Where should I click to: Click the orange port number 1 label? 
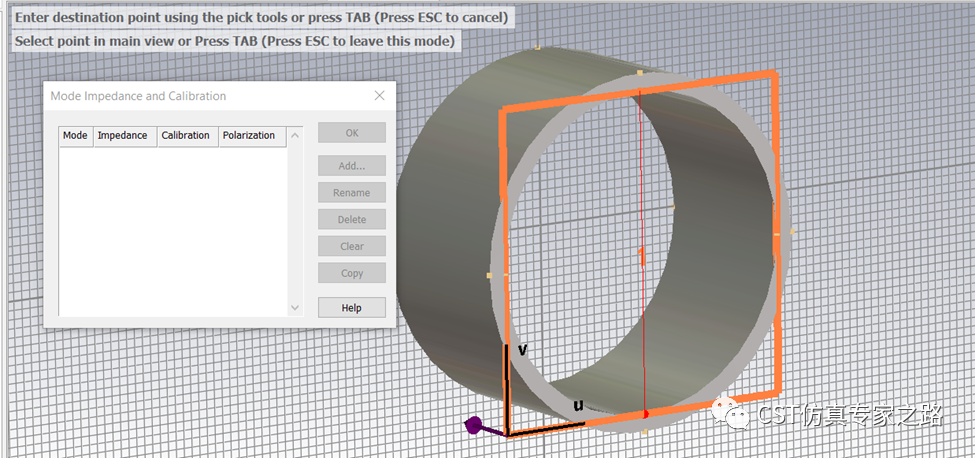pyautogui.click(x=642, y=257)
